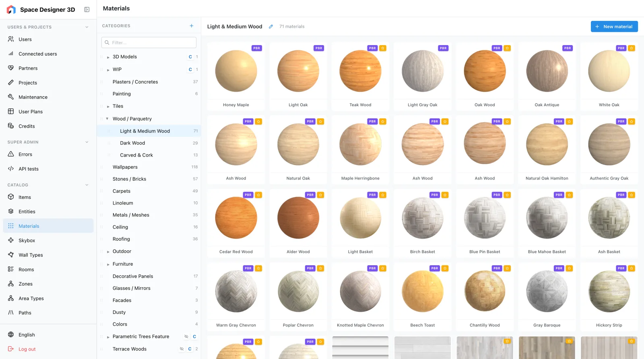The width and height of the screenshot is (644, 359).
Task: Select the Decorative Panels category
Action: tap(149, 276)
